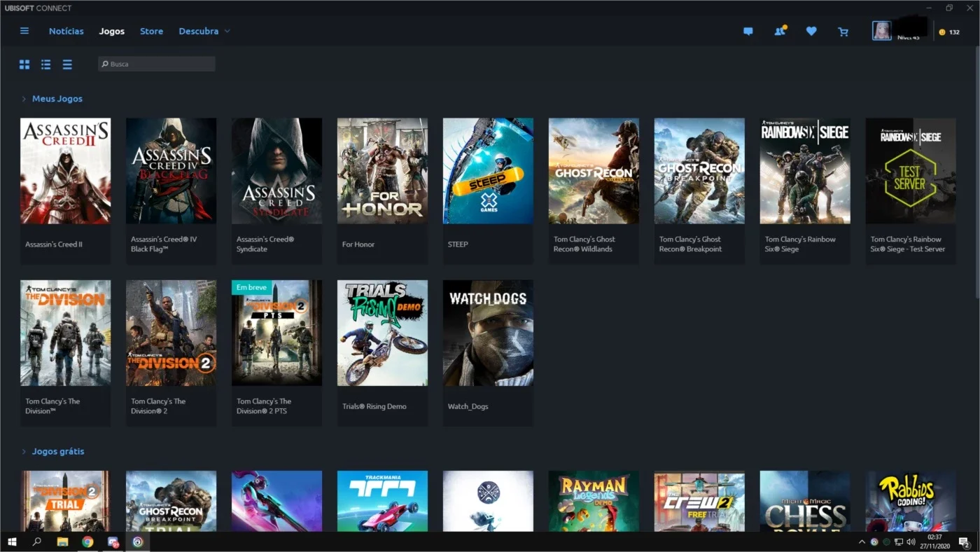Open The Division 2 cover in Meus Jogos
Screen dimensions: 980x552
(171, 333)
